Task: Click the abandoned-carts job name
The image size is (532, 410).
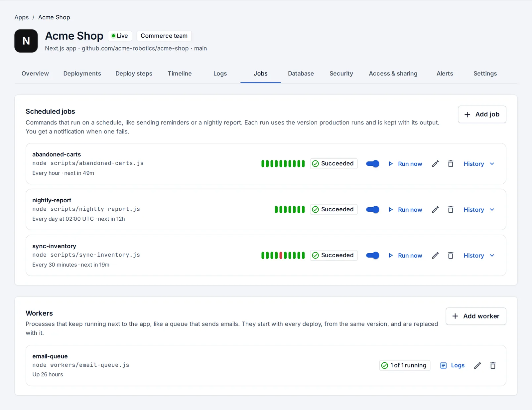Action: point(57,154)
